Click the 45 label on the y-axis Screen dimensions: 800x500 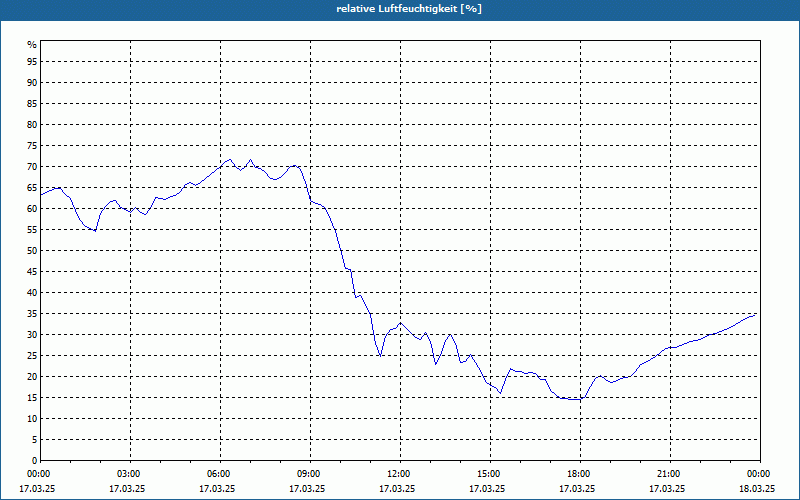[x=32, y=272]
